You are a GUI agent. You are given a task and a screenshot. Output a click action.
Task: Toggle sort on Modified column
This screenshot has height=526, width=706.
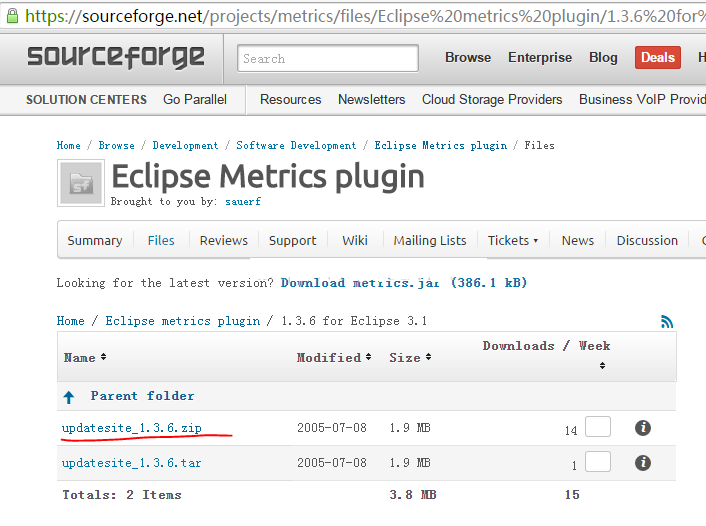[368, 357]
